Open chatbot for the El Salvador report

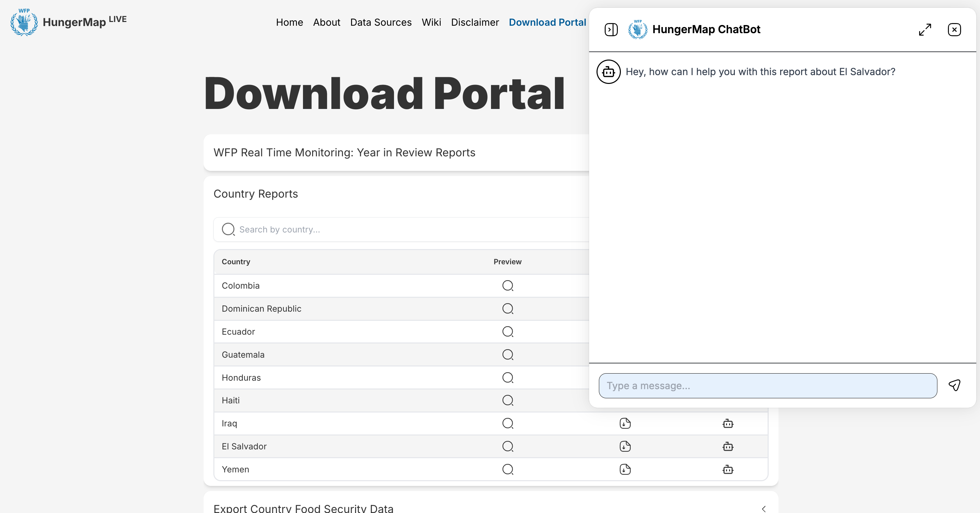tap(728, 446)
